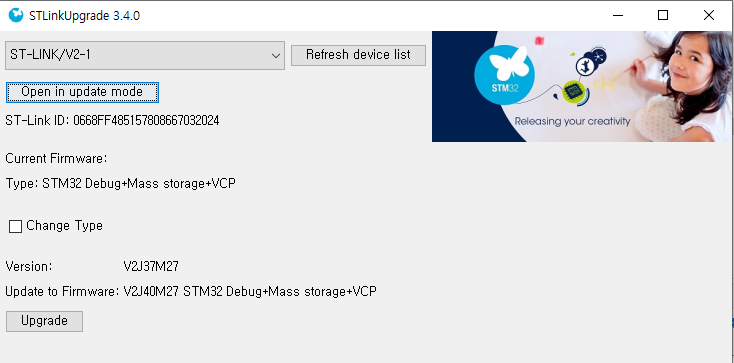Click the jumping figure icon in banner
Screen dimensions: 734x363
coord(585,64)
